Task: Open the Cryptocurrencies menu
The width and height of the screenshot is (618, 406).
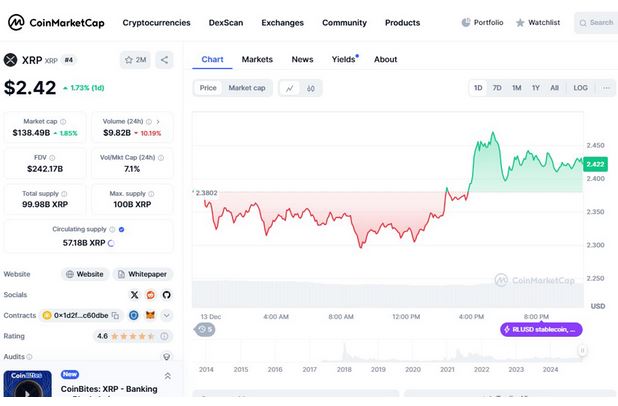Action: [157, 22]
